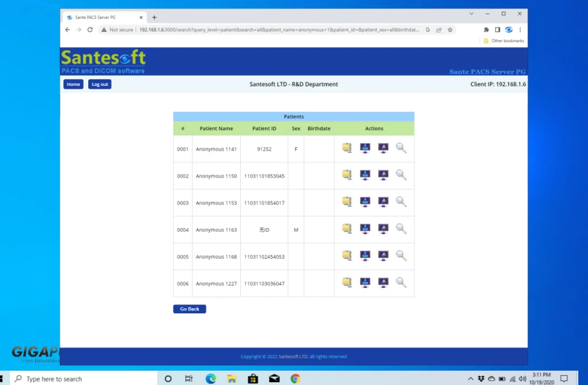Click the download monitor icon for Anonymous 1150

pos(365,175)
